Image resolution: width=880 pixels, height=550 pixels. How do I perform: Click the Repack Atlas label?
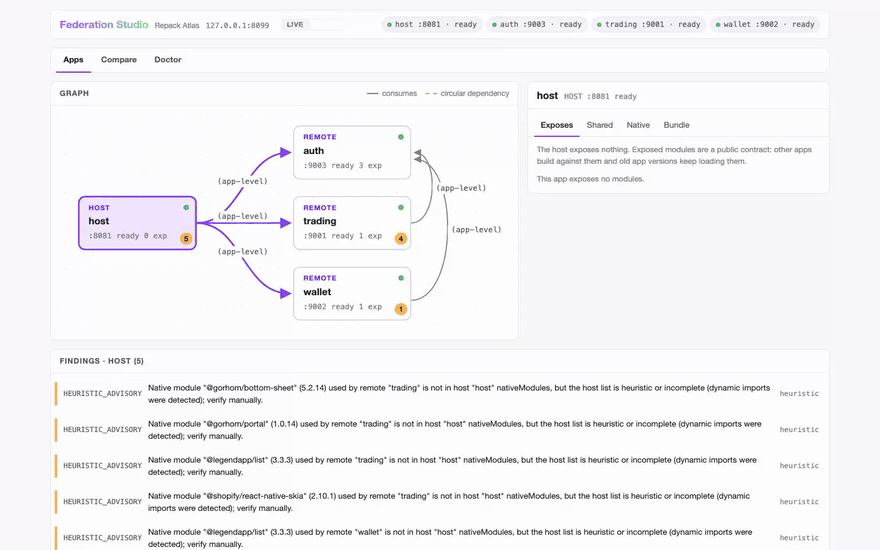click(177, 25)
